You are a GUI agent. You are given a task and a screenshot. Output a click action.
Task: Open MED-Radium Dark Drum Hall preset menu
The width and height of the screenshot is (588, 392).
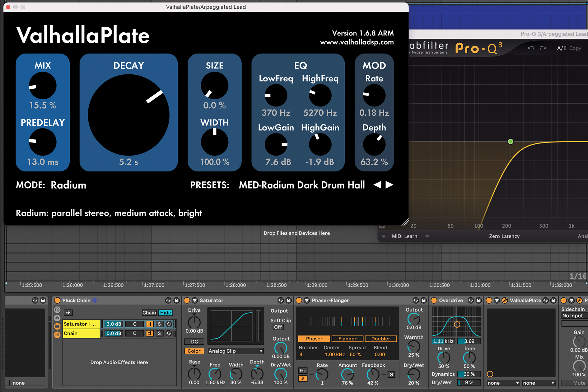tap(302, 185)
